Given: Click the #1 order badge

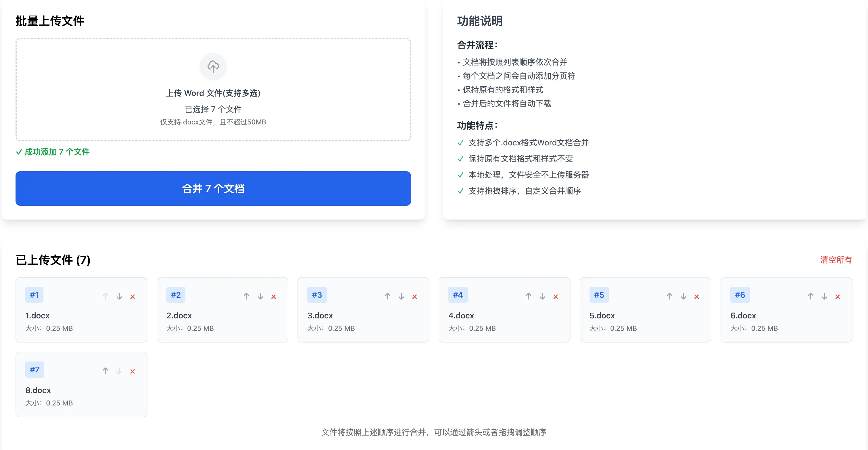Looking at the screenshot, I should [34, 295].
